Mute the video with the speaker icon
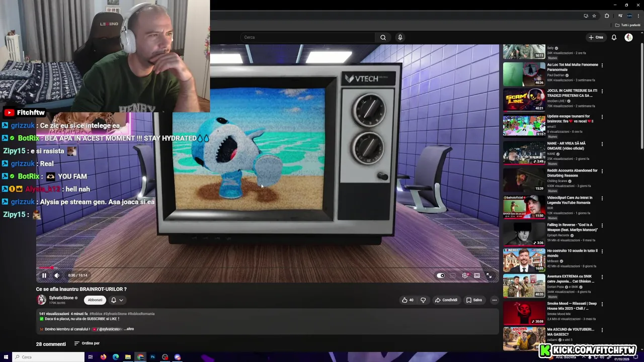The width and height of the screenshot is (644, 362). [57, 276]
